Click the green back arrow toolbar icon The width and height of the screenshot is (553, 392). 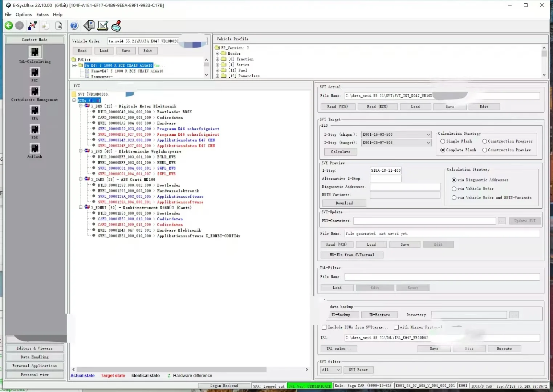point(9,25)
